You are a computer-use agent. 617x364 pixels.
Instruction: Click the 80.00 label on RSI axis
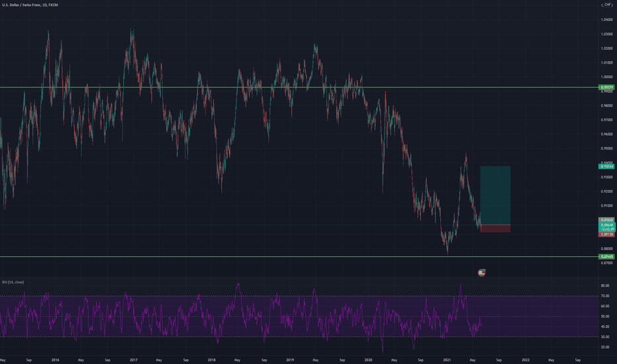[605, 286]
